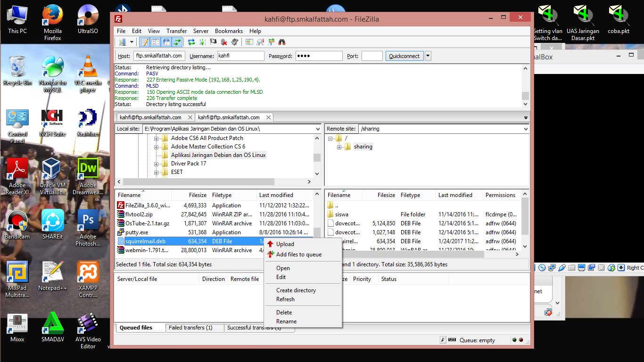Sort remote files by Filetype column
This screenshot has width=644, height=362.
417,195
